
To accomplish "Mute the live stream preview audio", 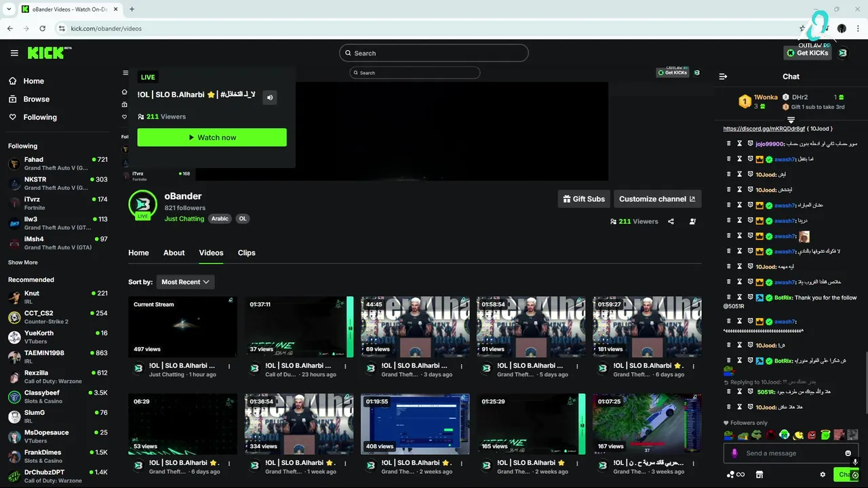I will pos(270,98).
